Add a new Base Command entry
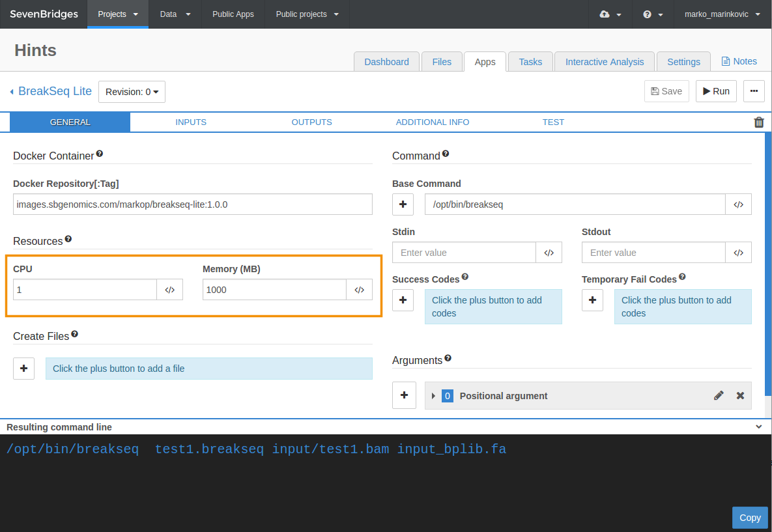Image resolution: width=772 pixels, height=532 pixels. (x=403, y=204)
